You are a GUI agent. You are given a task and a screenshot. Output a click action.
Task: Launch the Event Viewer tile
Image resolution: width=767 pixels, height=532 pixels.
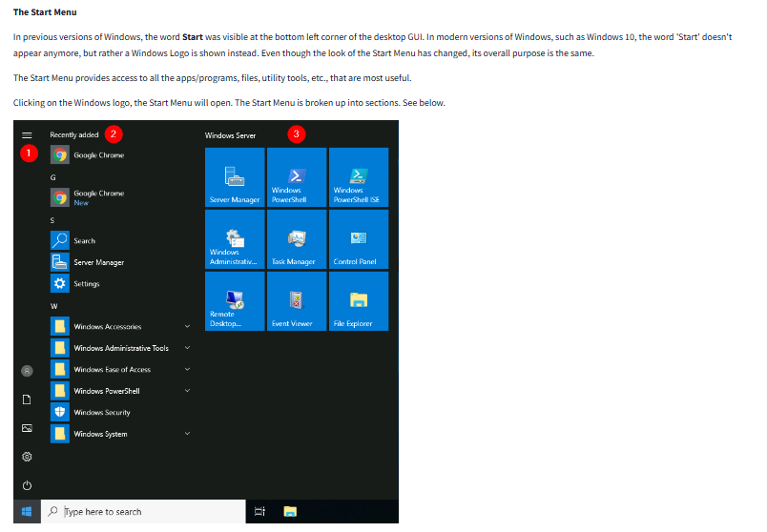[297, 301]
